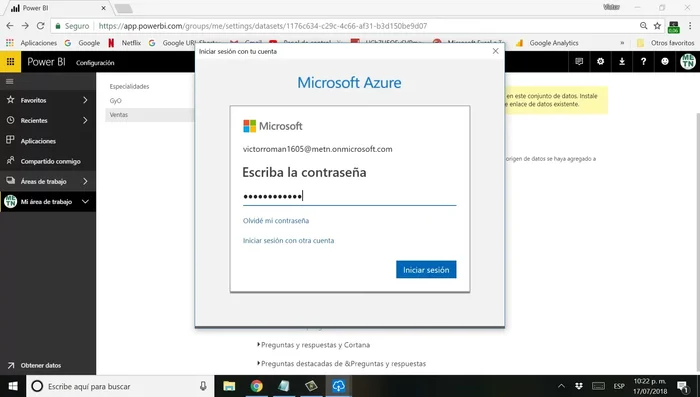Open the Google bookmark
The image size is (700, 397).
coord(82,43)
